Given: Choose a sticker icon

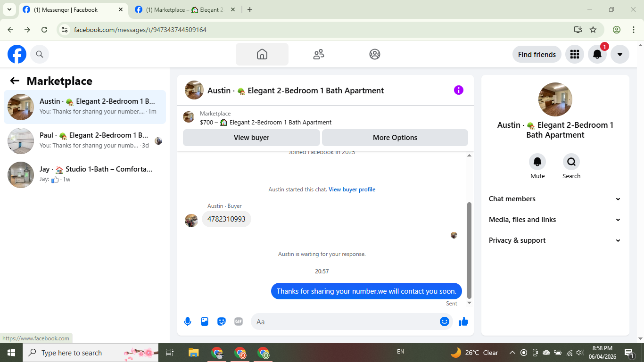Looking at the screenshot, I should pos(222,321).
